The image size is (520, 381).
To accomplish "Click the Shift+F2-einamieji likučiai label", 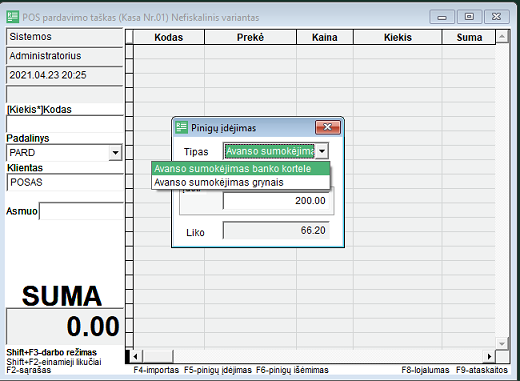I will 54,362.
